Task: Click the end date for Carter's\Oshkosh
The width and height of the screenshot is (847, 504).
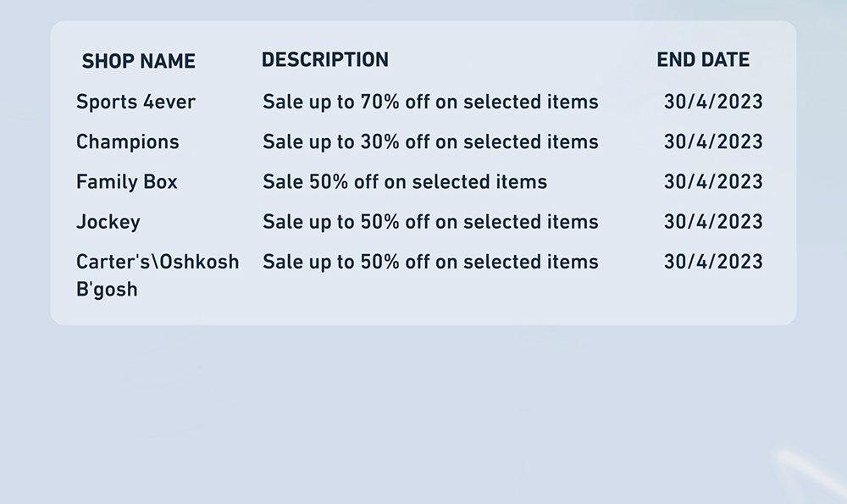Action: coord(713,262)
